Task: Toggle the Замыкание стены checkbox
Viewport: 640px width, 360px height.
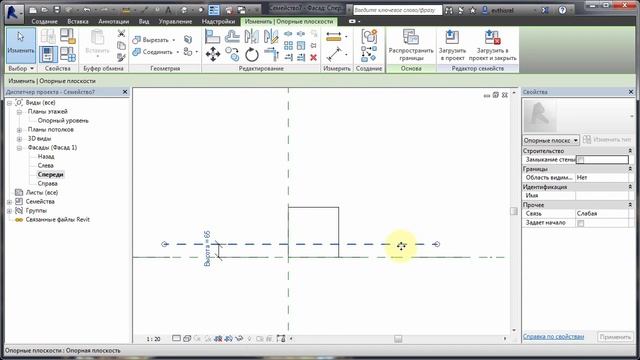Action: point(581,160)
